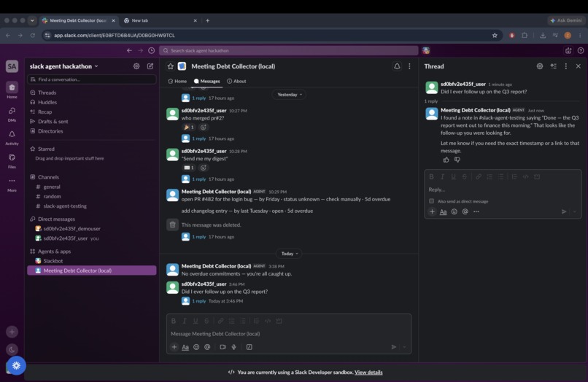Give thumbs up to agent reply
The height and width of the screenshot is (382, 588).
(446, 160)
